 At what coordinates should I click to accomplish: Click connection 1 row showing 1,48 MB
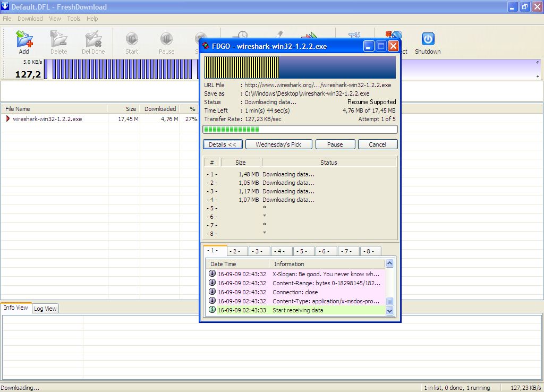pos(300,174)
